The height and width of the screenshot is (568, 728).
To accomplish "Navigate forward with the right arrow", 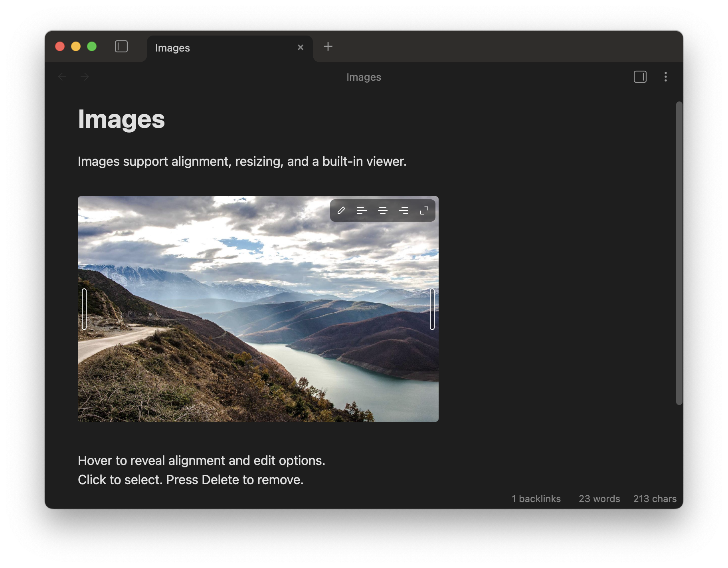I will click(85, 77).
